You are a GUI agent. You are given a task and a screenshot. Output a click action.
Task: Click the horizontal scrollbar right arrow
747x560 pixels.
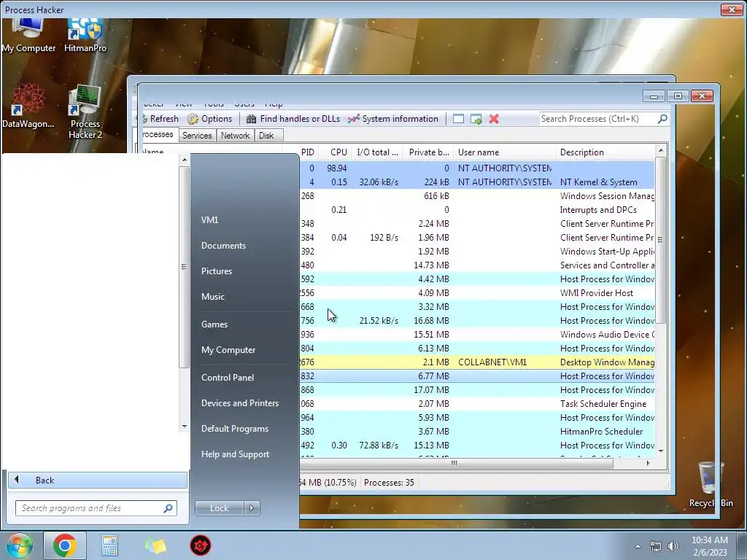pos(648,463)
